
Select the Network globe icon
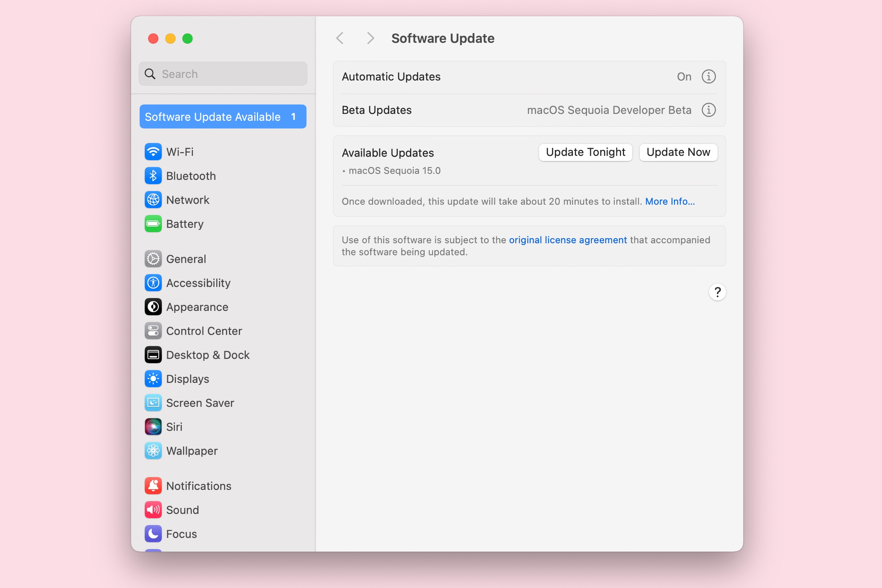point(153,200)
